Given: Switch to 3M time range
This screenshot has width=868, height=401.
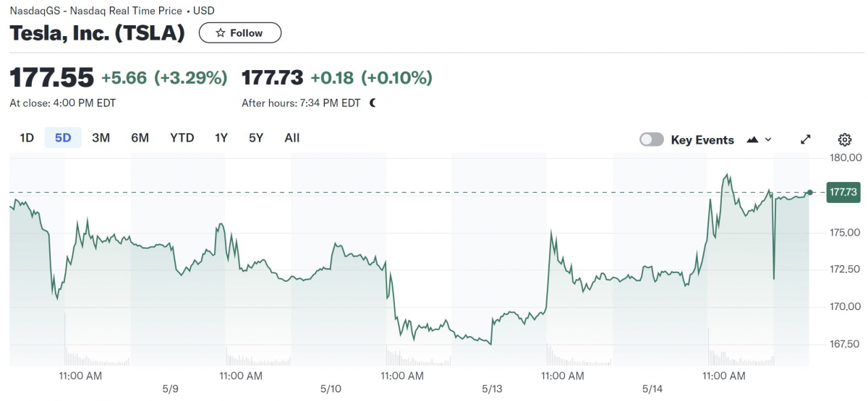Looking at the screenshot, I should pyautogui.click(x=101, y=138).
